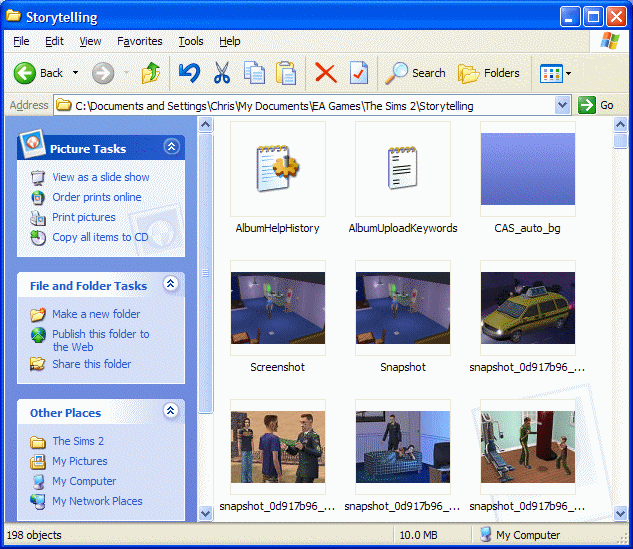Click Make a new folder
Image resolution: width=633 pixels, height=549 pixels.
(96, 314)
